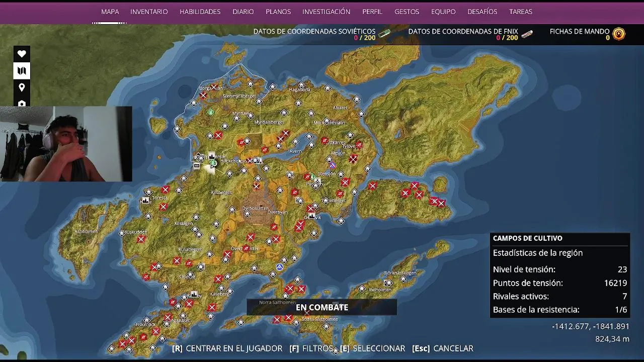Screen dimensions: 644x362
Task: Go to the DIARIO tab
Action: [x=243, y=12]
